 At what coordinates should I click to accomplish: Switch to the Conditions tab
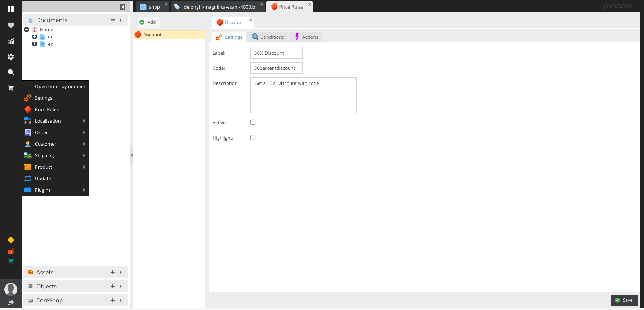(268, 37)
